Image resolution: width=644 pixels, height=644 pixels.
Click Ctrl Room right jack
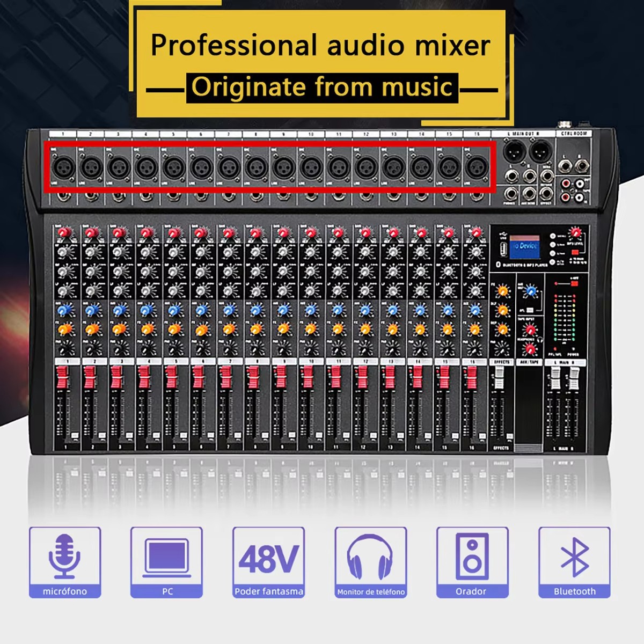click(582, 166)
